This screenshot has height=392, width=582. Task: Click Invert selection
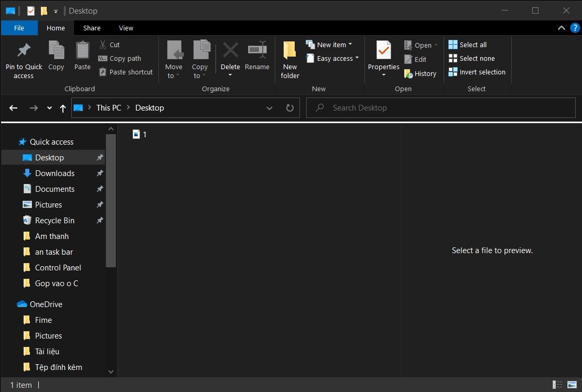[x=477, y=72]
